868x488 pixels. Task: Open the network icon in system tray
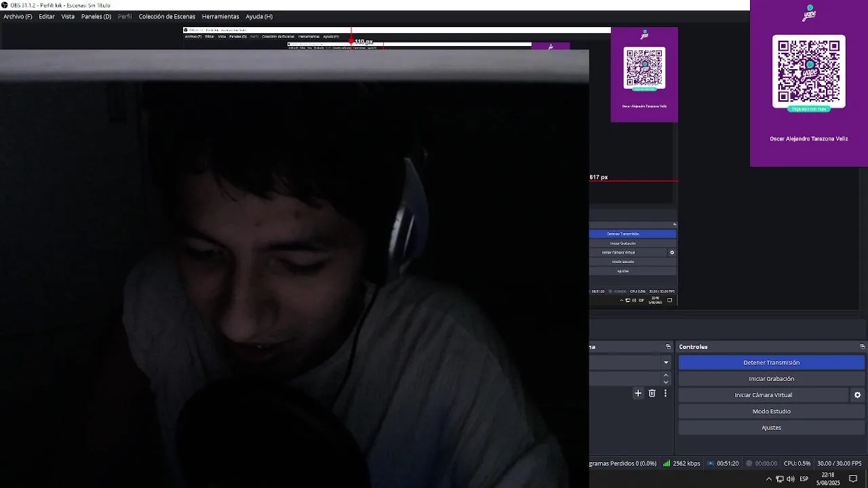point(780,479)
